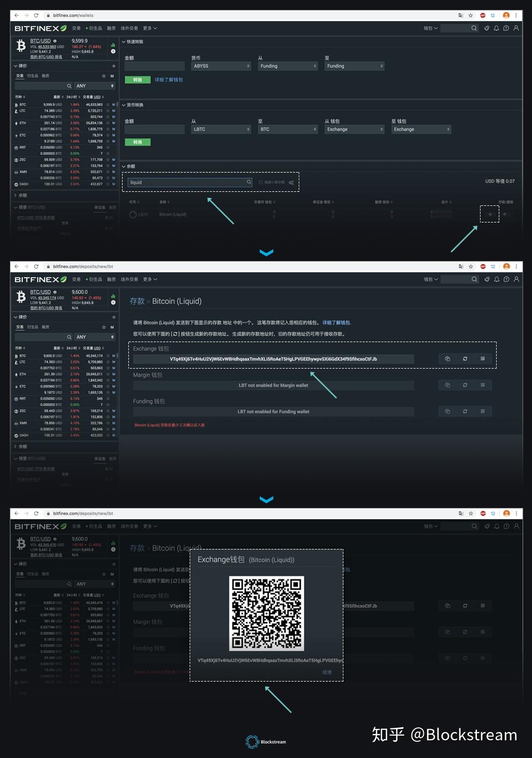Viewport: 532px width, 758px height.
Task: Click the refresh icon for Margin 钱包
Action: coord(465,385)
